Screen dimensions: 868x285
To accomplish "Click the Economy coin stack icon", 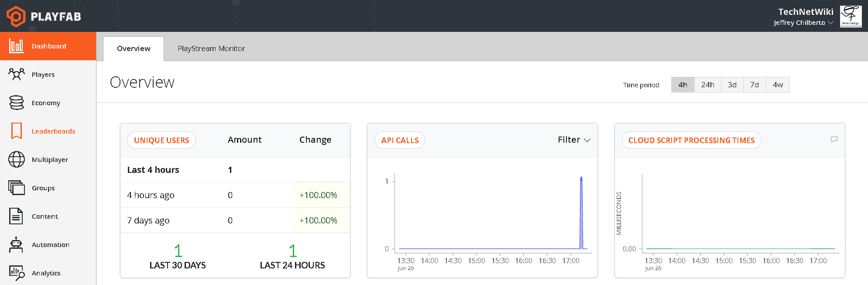I will [x=17, y=103].
